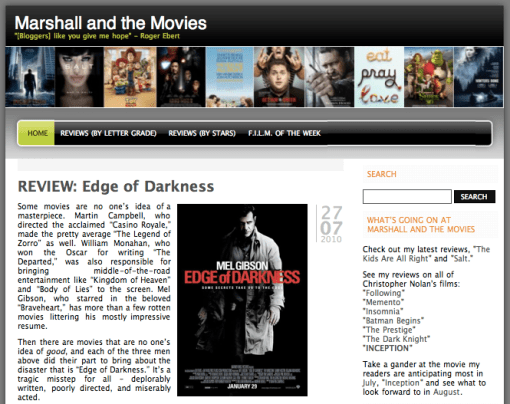Click the Shrek poster in header banner
This screenshot has height=404, width=510.
click(x=429, y=77)
